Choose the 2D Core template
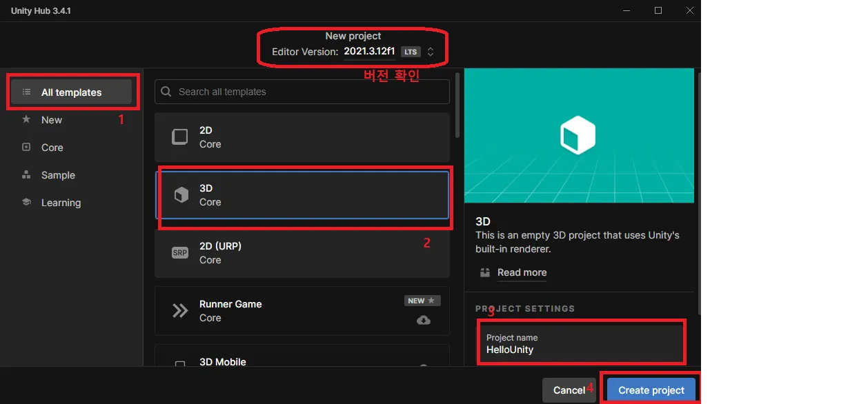Image resolution: width=868 pixels, height=404 pixels. click(302, 137)
